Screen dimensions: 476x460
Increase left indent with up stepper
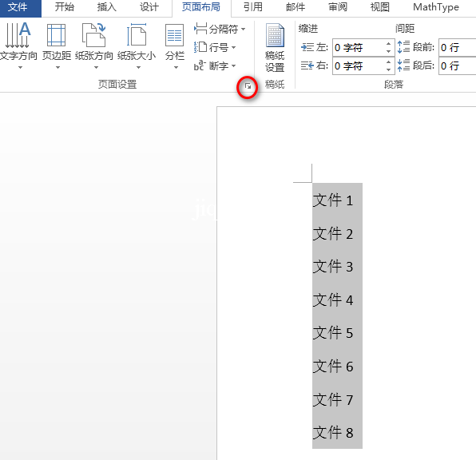[388, 43]
